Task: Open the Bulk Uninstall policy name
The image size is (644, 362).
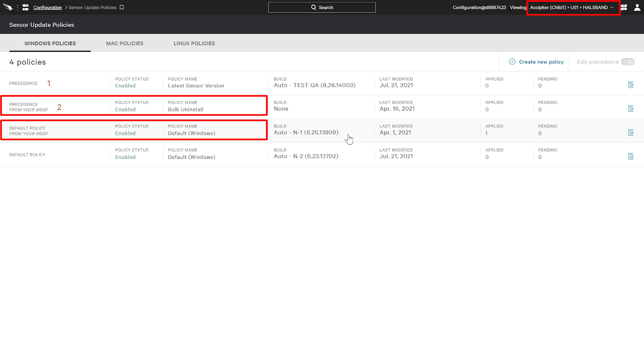Action: pyautogui.click(x=186, y=109)
